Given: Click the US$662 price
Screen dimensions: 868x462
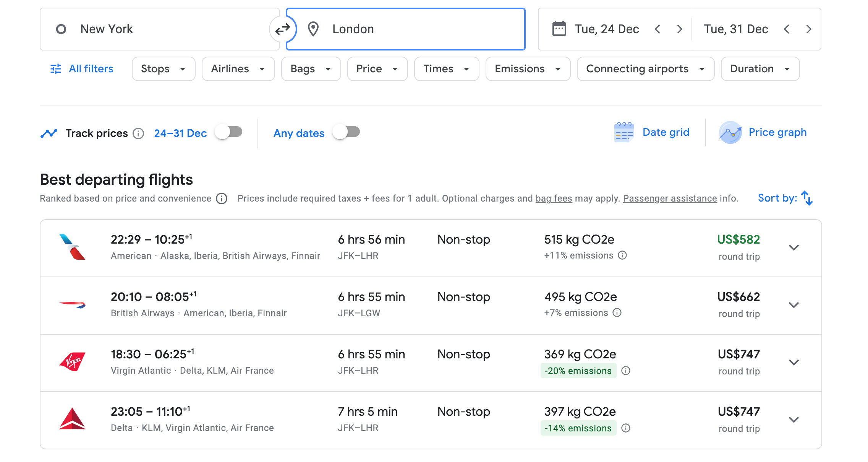Looking at the screenshot, I should coord(738,297).
